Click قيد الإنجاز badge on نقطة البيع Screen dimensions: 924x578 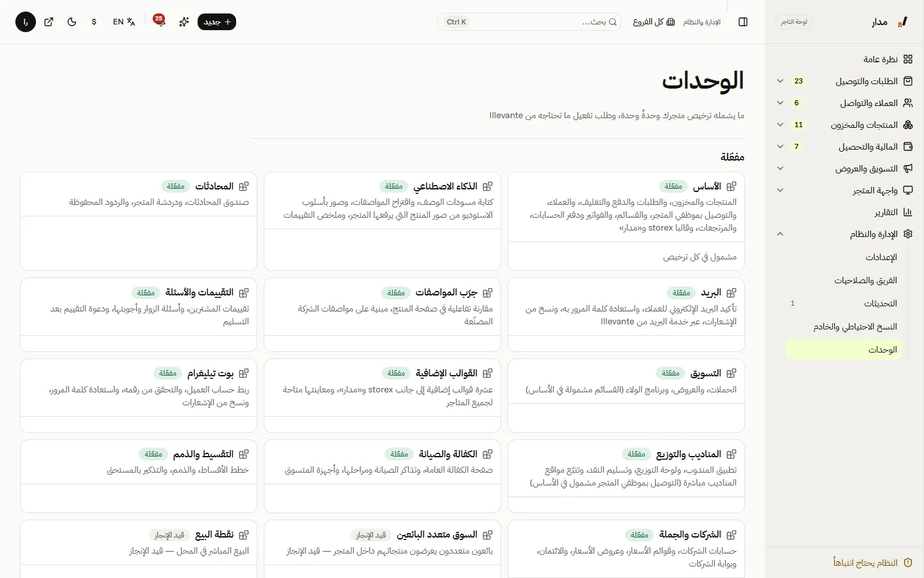[x=169, y=535]
